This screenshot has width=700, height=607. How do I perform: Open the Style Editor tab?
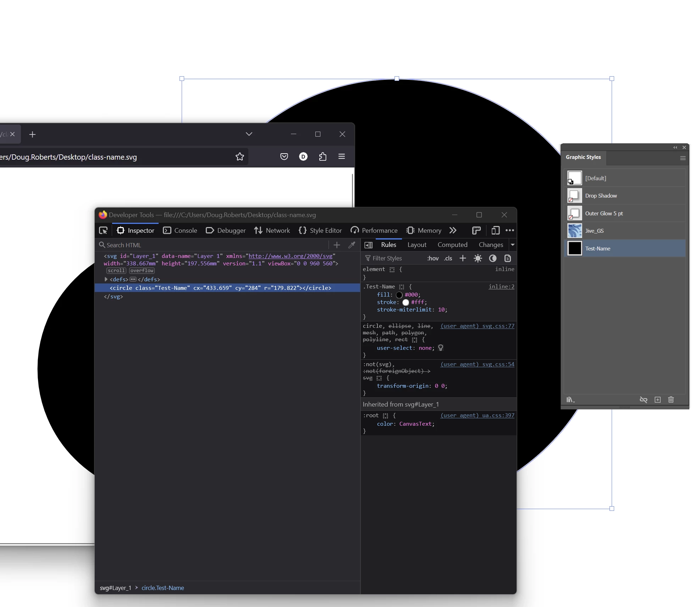point(320,231)
